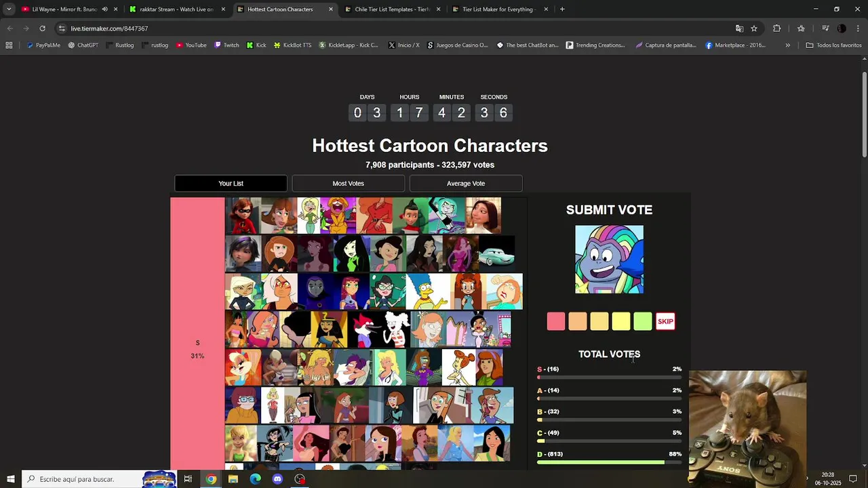Click the Hottest Cartoon Characters heading

pos(429,146)
